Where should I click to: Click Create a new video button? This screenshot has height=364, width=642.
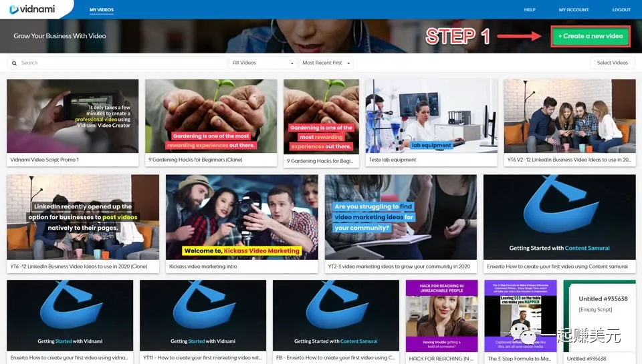(590, 36)
